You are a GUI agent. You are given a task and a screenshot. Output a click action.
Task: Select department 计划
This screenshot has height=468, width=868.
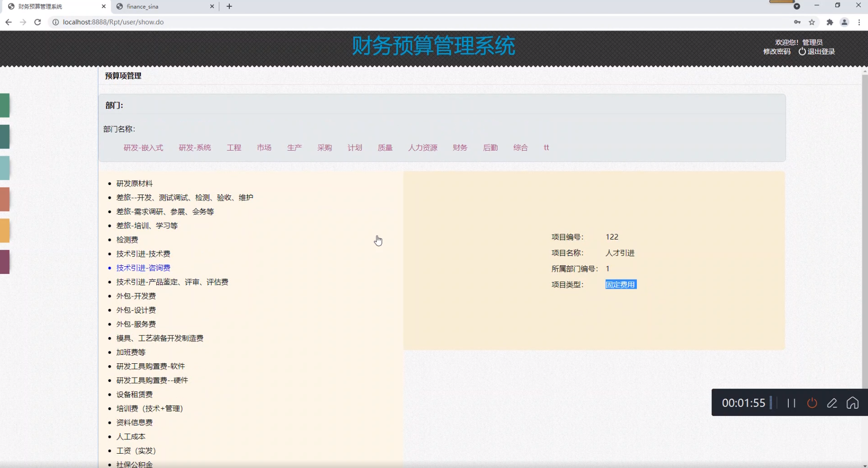tap(355, 148)
